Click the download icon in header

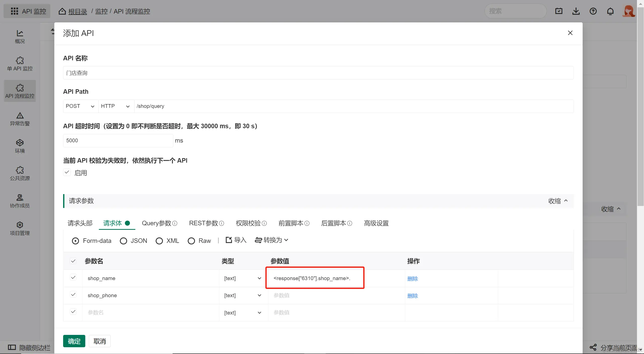[x=576, y=11]
